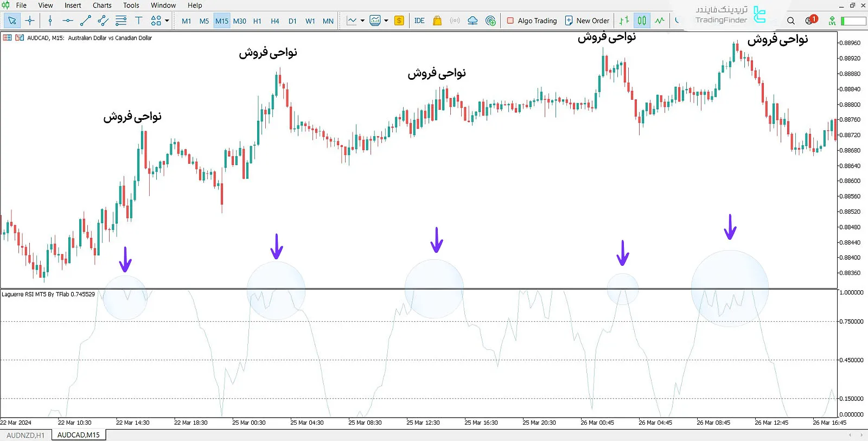Select the text label tool

tap(139, 21)
